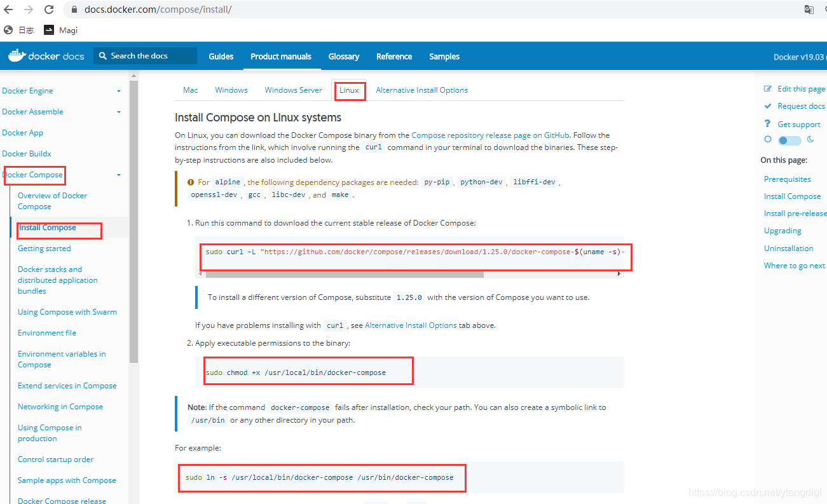Open the Getting started sidebar page

point(44,249)
